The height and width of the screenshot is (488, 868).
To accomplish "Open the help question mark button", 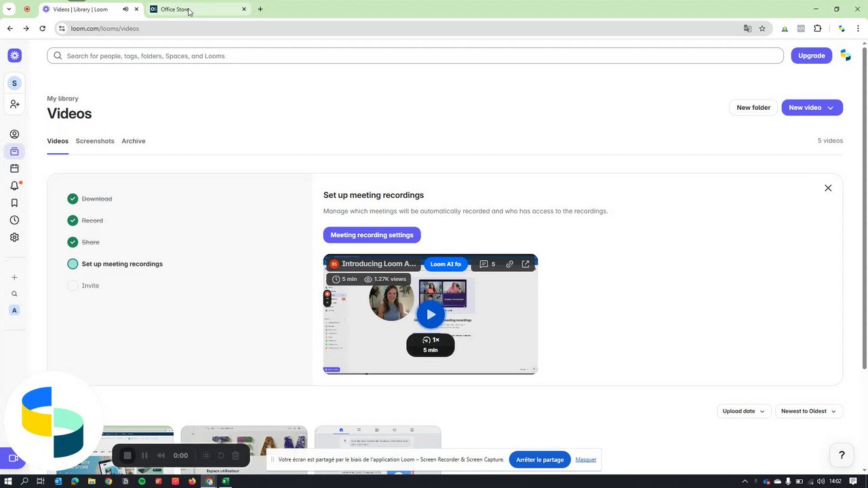I will [842, 455].
